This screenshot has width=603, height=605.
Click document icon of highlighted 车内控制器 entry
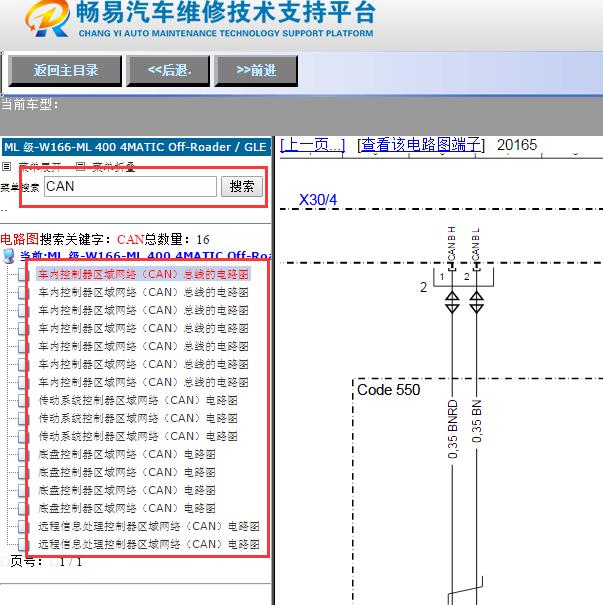tap(23, 275)
